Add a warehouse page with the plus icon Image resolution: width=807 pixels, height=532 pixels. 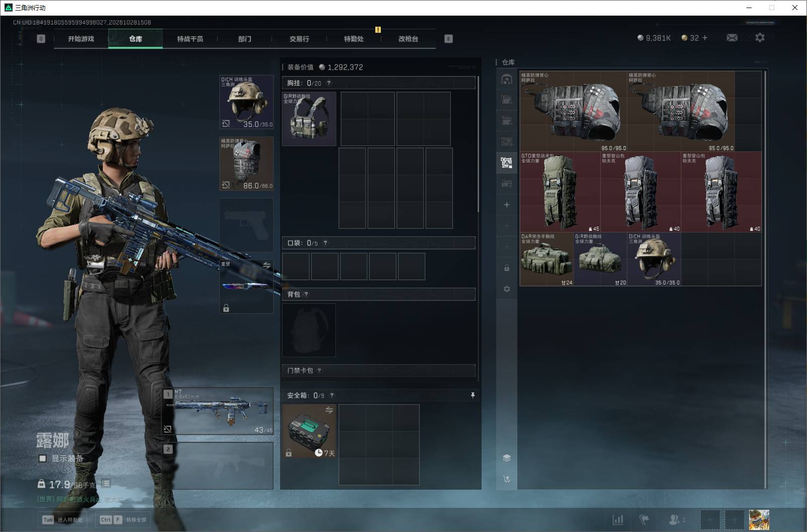pyautogui.click(x=507, y=205)
